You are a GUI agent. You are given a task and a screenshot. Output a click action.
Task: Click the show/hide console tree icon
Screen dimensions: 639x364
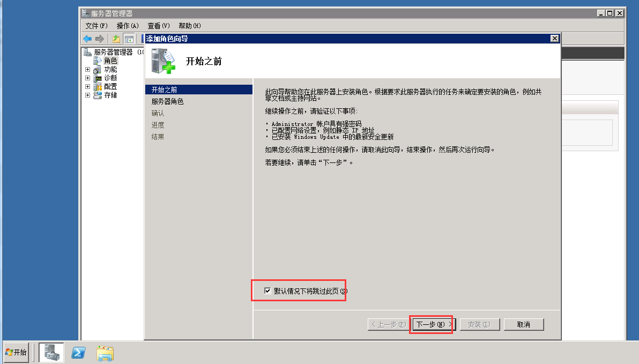coord(129,39)
